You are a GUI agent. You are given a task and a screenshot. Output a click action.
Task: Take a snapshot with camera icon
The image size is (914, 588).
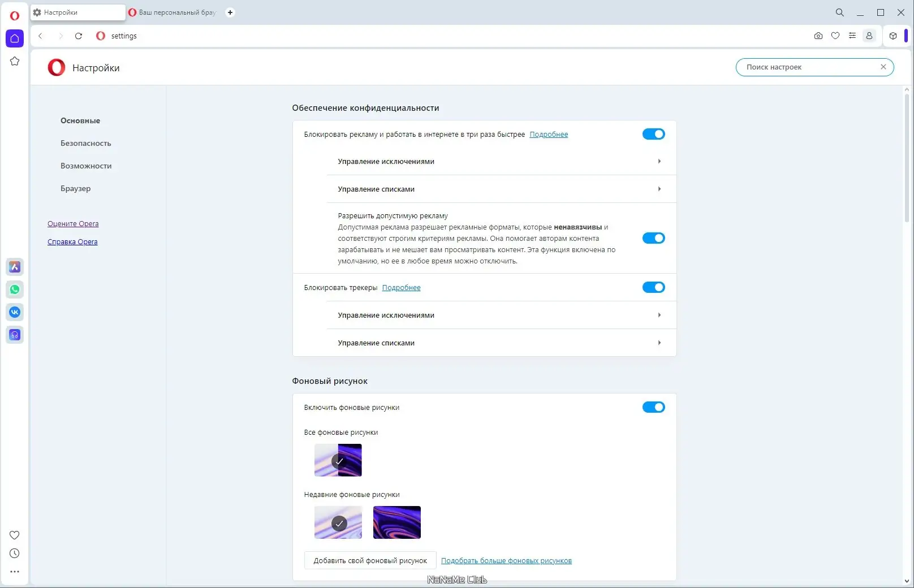point(818,36)
